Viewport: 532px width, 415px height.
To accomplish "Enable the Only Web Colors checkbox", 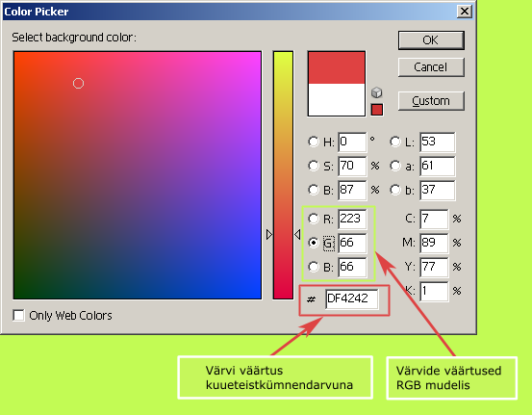I will coord(18,315).
